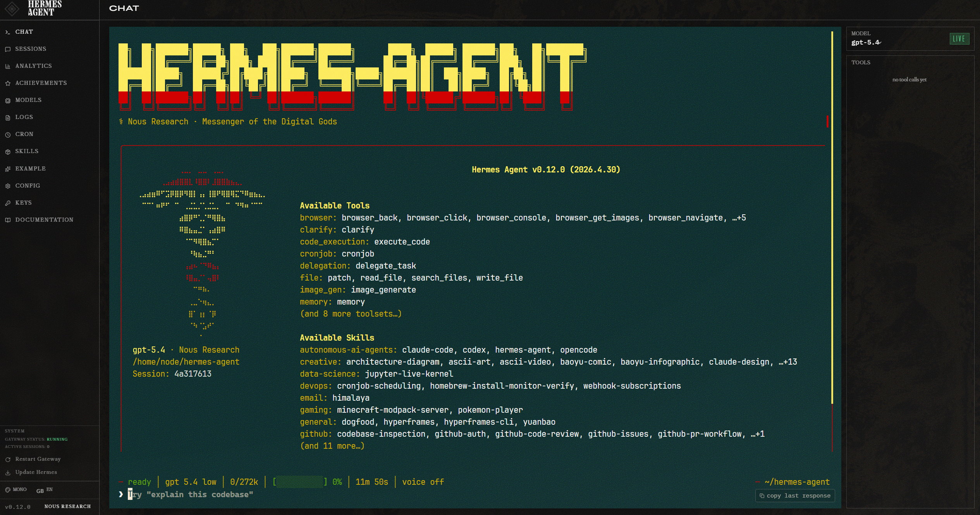Click the 'Available Skills' heading
This screenshot has width=980, height=515.
coord(337,338)
